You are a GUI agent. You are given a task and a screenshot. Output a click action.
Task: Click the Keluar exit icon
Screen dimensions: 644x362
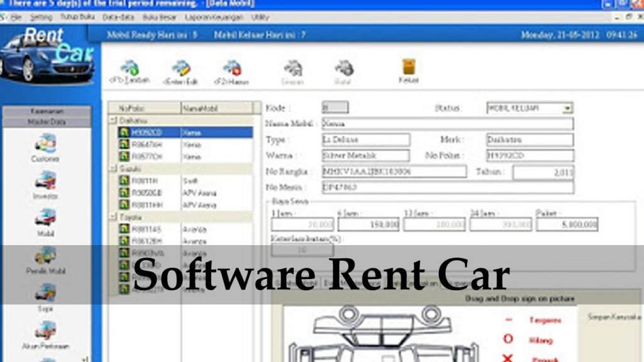pos(409,67)
